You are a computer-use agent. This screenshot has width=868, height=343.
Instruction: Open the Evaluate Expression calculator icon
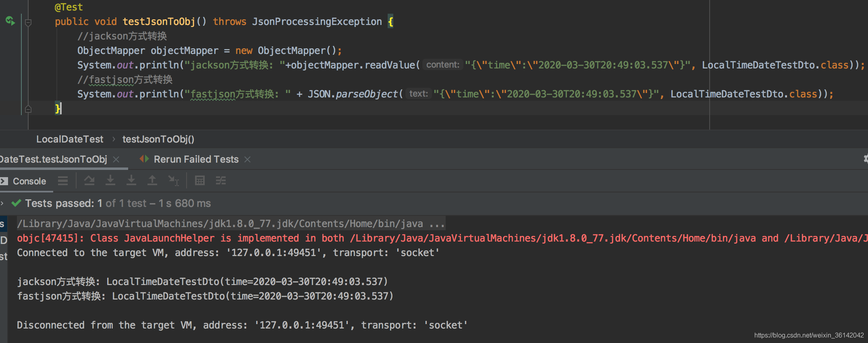point(200,181)
